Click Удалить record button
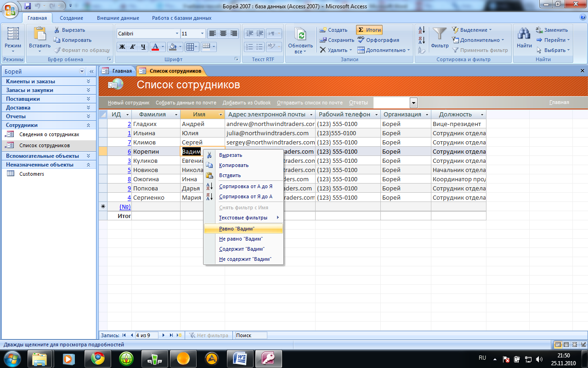Image resolution: width=588 pixels, height=368 pixels. point(336,50)
